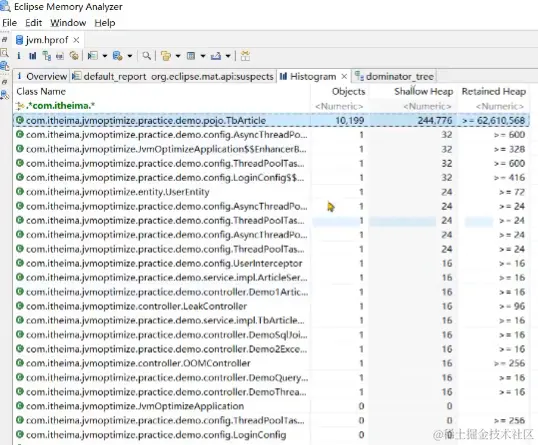Sort by the Objects column header

click(x=348, y=91)
